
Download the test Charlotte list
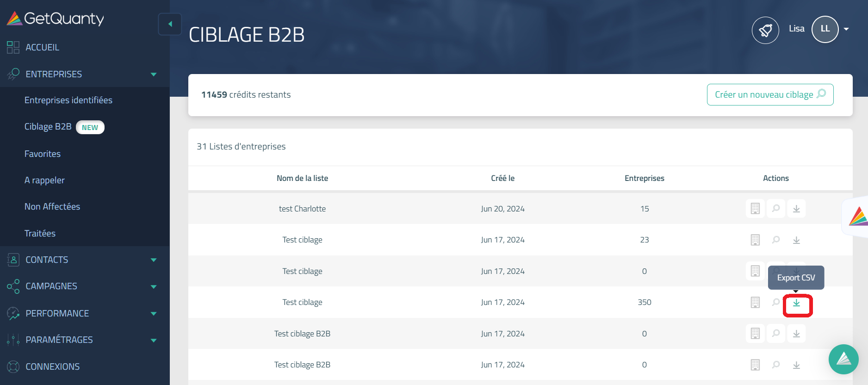point(796,209)
